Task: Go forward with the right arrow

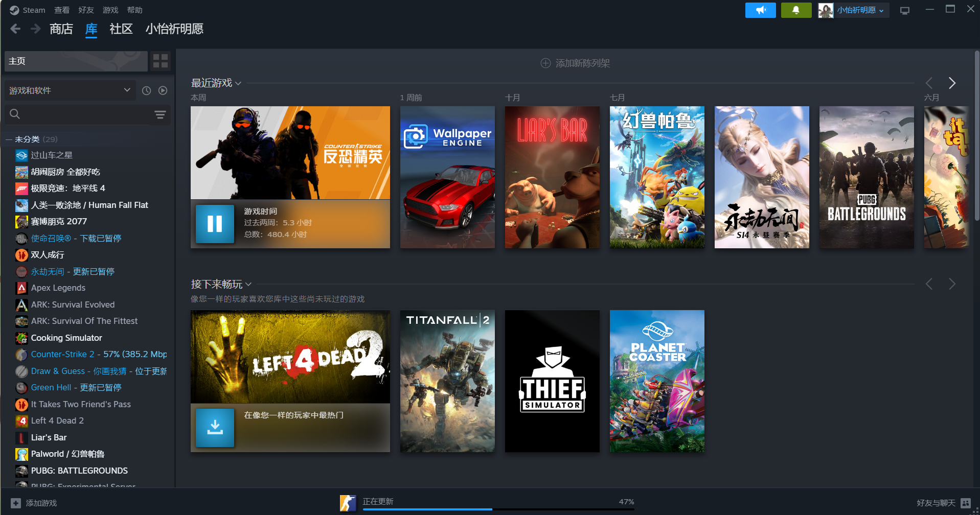Action: tap(35, 29)
